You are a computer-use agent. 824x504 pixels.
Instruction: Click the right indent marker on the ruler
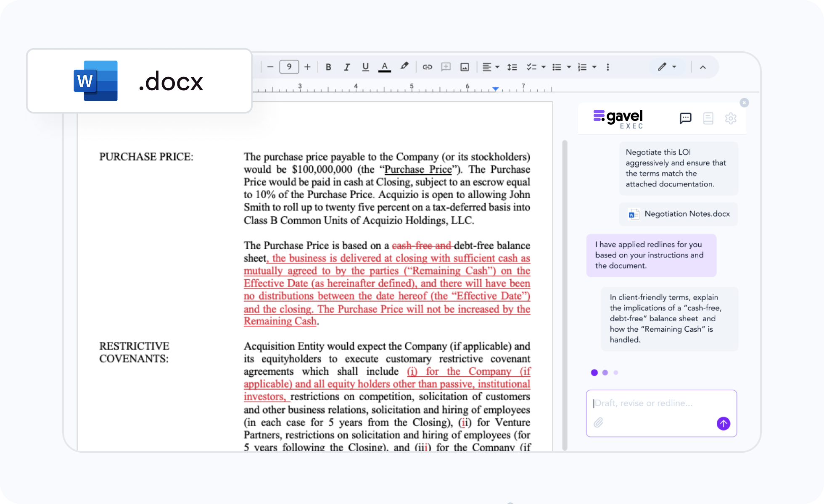496,89
